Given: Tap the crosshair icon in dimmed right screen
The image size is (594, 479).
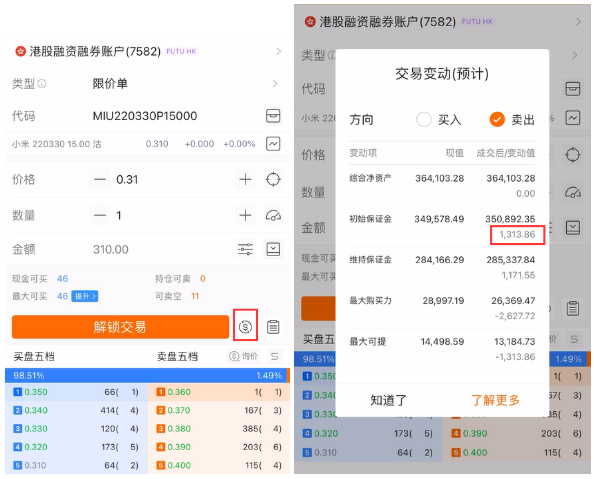Looking at the screenshot, I should 572,155.
